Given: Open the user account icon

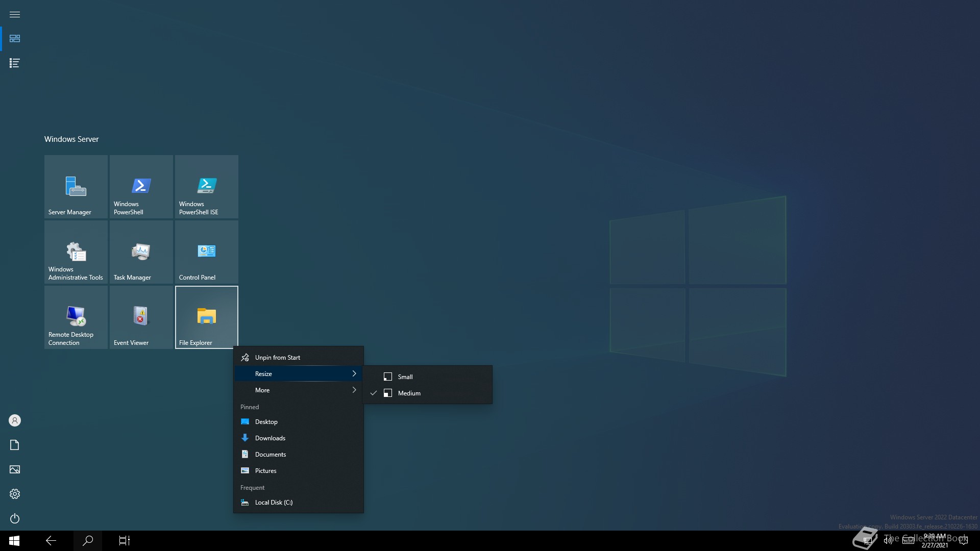Looking at the screenshot, I should [x=15, y=420].
